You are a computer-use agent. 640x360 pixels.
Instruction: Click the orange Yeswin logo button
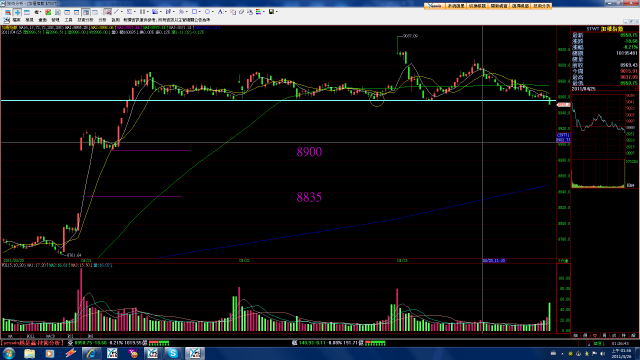[x=434, y=6]
